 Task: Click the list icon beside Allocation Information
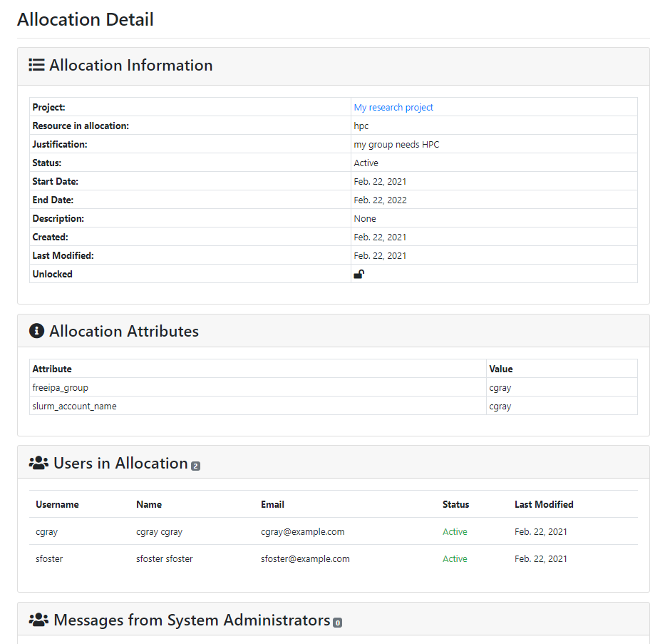(36, 65)
